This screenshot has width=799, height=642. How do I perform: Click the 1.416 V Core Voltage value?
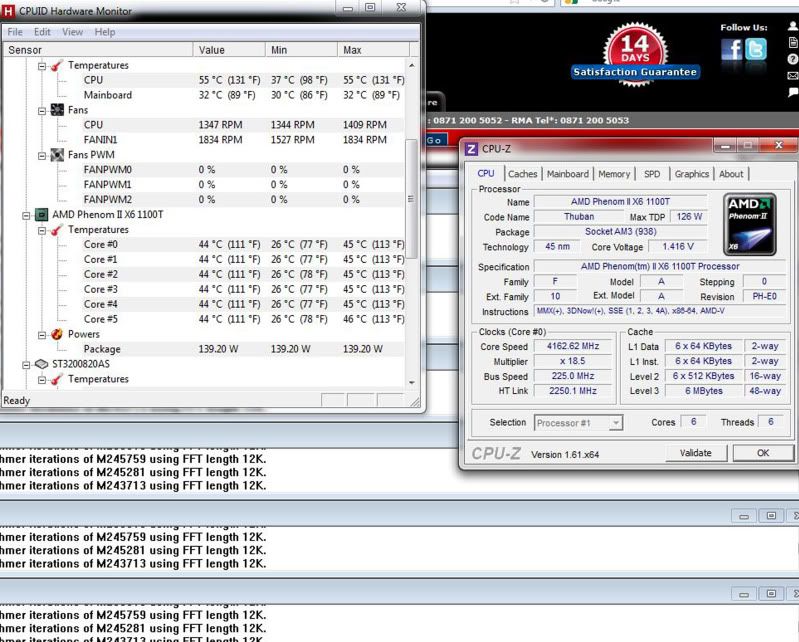click(678, 247)
